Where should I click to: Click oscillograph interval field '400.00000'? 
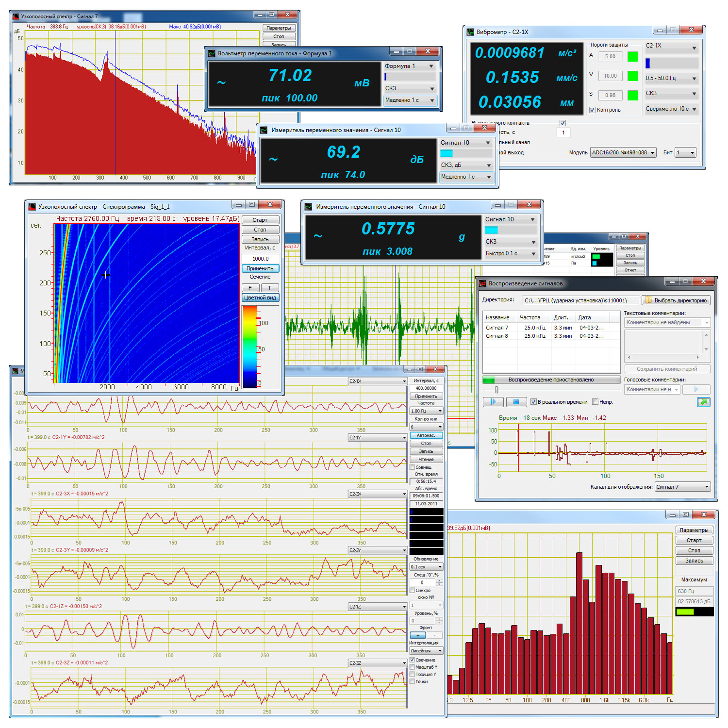coord(426,388)
